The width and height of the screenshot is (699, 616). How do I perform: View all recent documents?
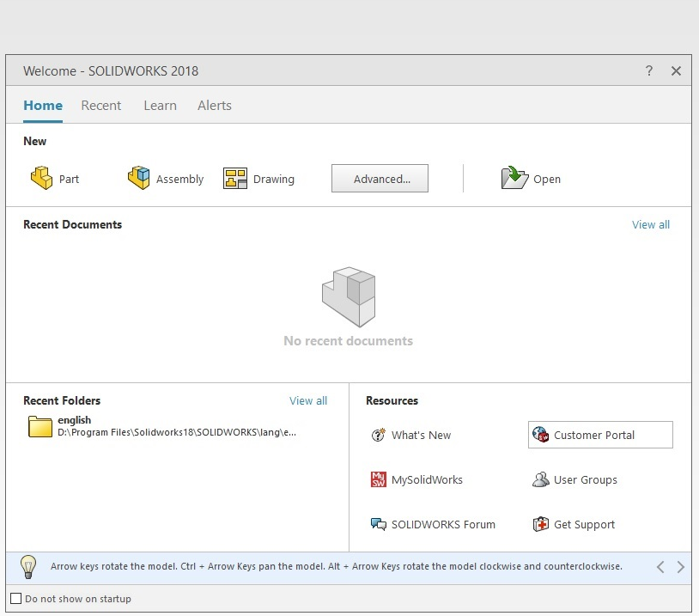(651, 224)
